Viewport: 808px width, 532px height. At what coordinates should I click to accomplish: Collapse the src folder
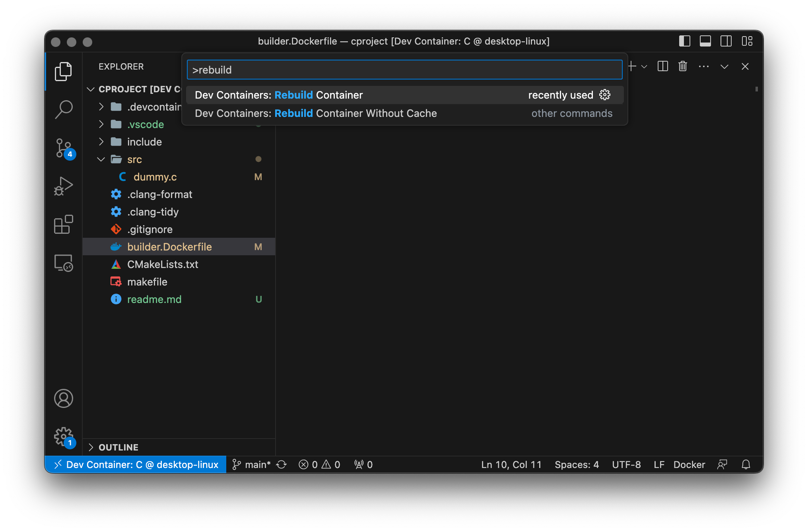(134, 159)
